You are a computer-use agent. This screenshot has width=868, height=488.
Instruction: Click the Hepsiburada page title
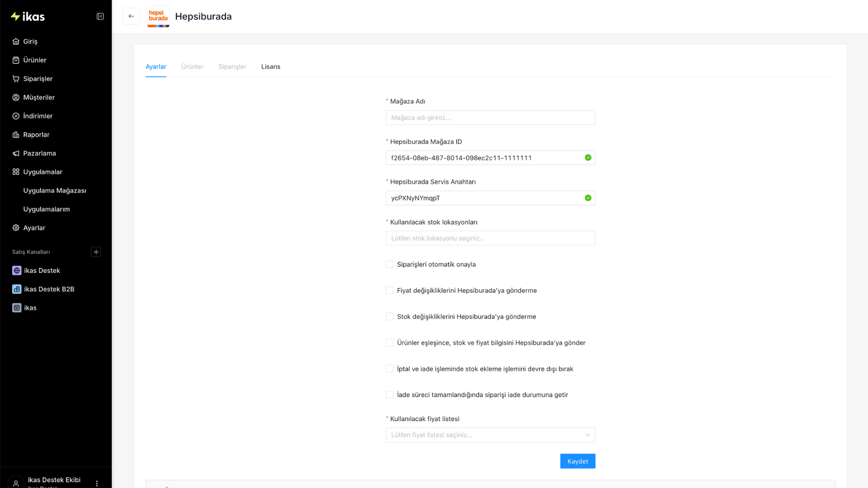click(x=203, y=17)
